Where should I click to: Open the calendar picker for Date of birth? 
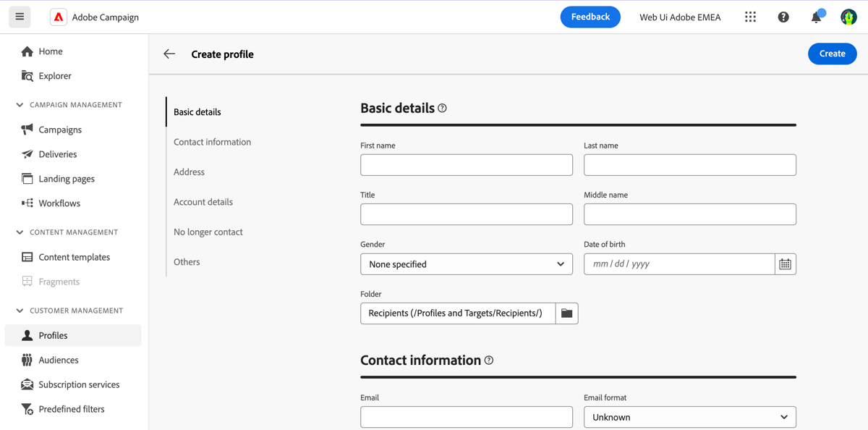(x=785, y=264)
